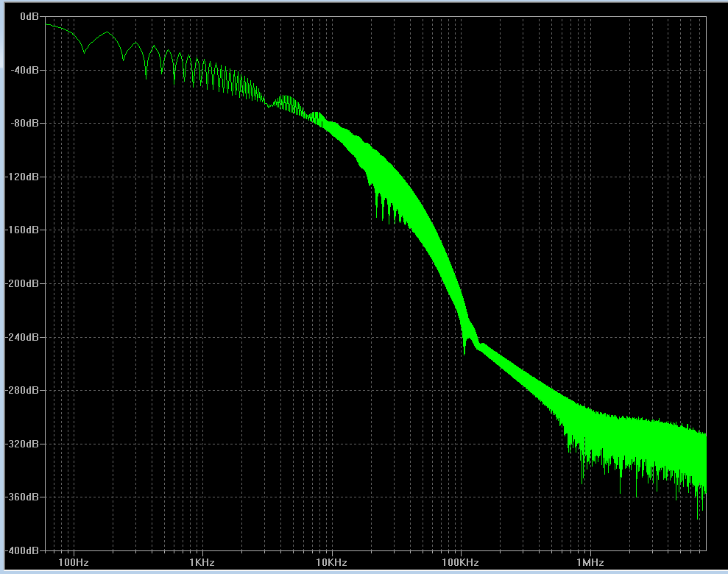The height and width of the screenshot is (574, 728).
Task: Click the 1KHz frequency axis label
Action: coord(202,562)
